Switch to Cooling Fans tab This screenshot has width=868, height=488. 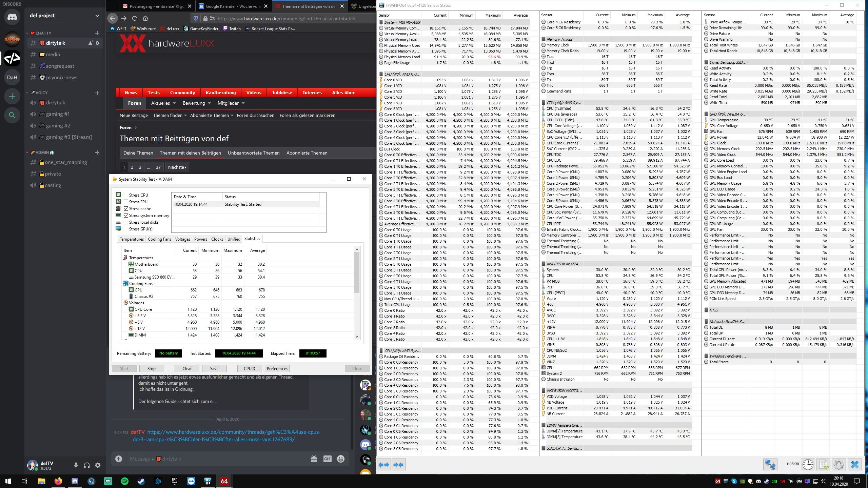[159, 239]
